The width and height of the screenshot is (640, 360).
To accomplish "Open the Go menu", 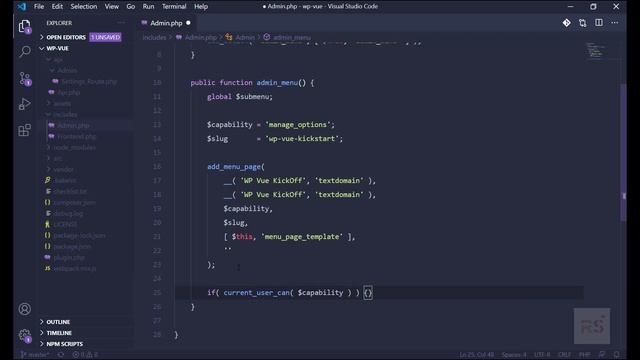I will [131, 7].
